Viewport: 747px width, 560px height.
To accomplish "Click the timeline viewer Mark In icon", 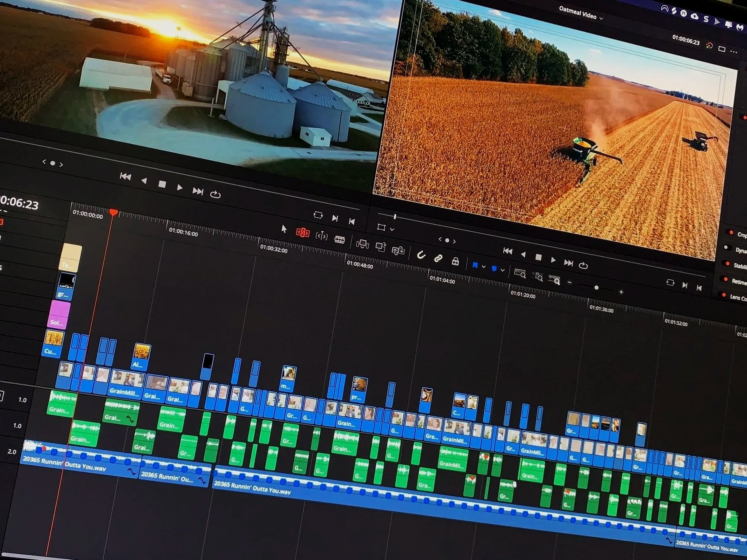I will pyautogui.click(x=685, y=285).
